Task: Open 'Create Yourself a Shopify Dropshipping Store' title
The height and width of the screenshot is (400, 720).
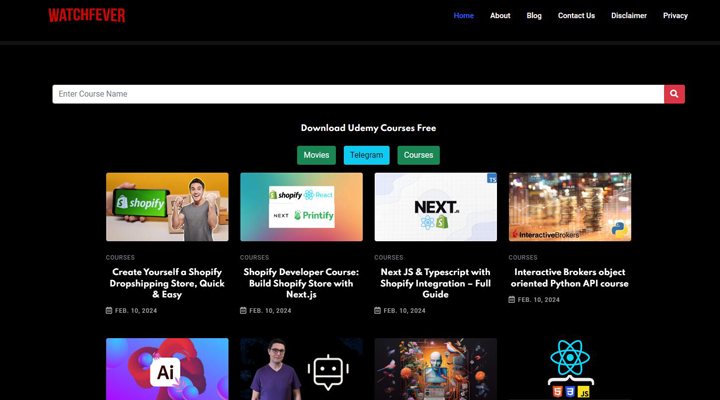Action: pos(167,283)
